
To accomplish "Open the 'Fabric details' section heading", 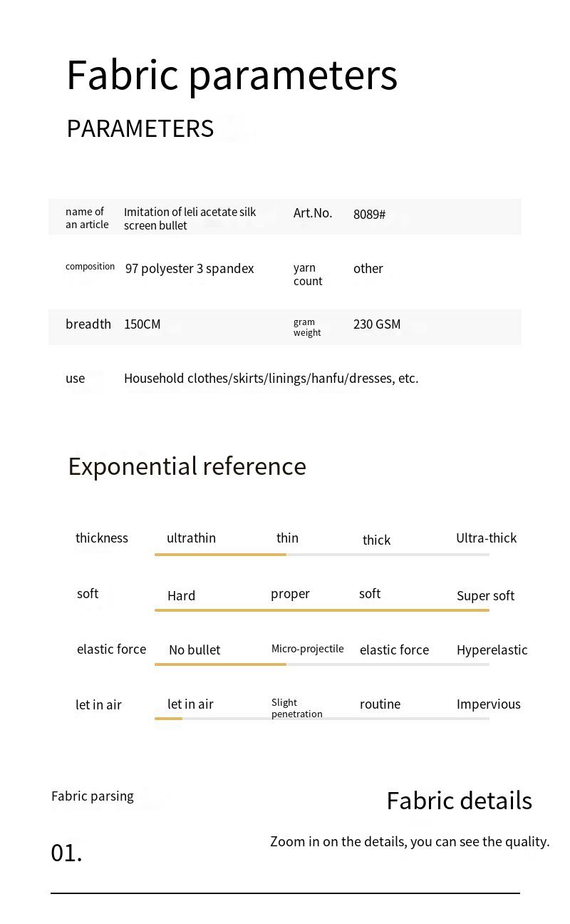I will [x=459, y=801].
